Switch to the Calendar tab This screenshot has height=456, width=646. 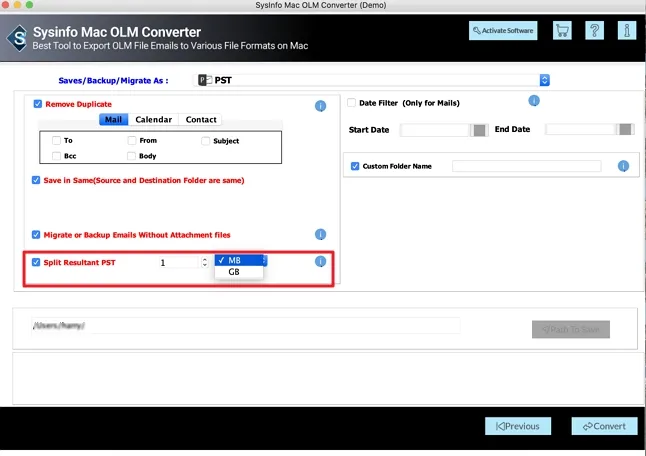(153, 119)
